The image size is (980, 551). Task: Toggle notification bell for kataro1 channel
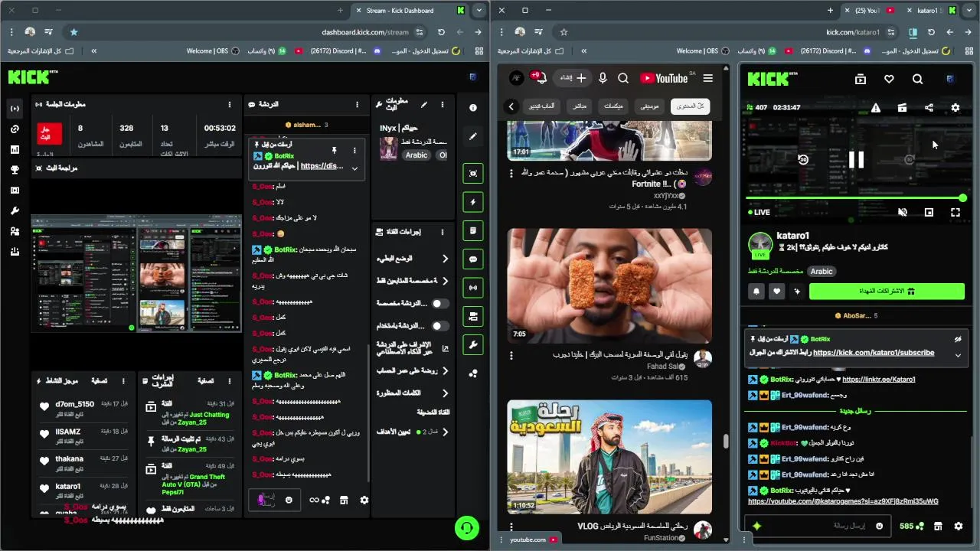(757, 292)
